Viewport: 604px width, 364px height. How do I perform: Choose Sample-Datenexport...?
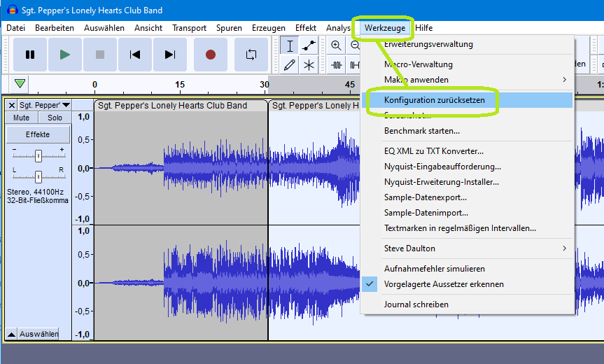click(468, 197)
